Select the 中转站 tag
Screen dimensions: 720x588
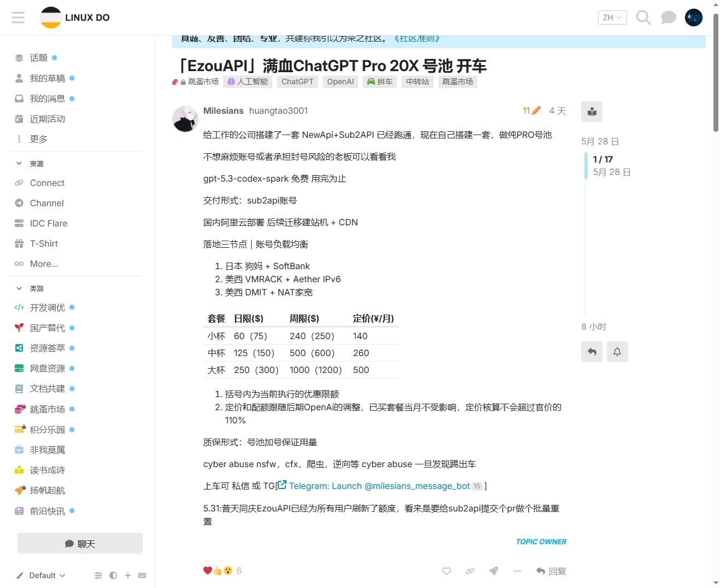(x=418, y=81)
